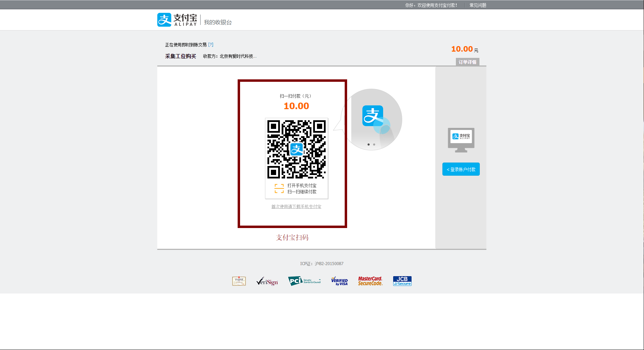Open the 常见问题 FAQ link
Viewport: 644px width, 350px height.
click(x=478, y=5)
